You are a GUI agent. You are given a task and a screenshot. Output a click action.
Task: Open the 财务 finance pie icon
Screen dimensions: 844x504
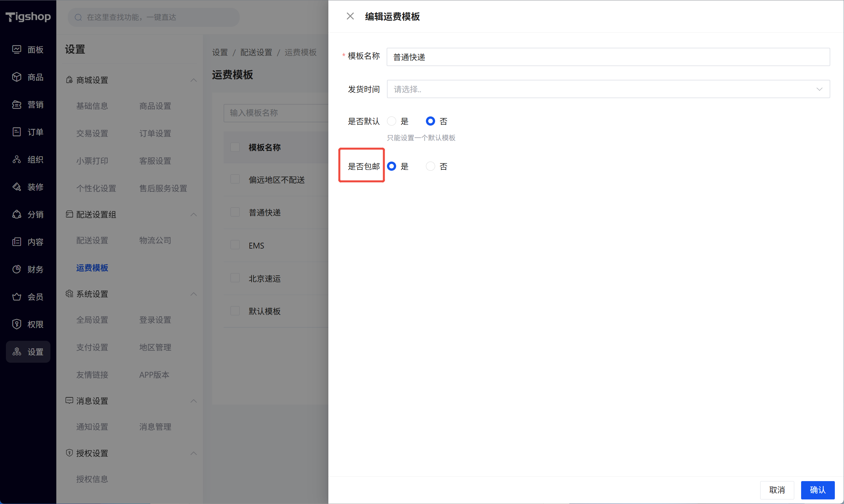tap(17, 269)
